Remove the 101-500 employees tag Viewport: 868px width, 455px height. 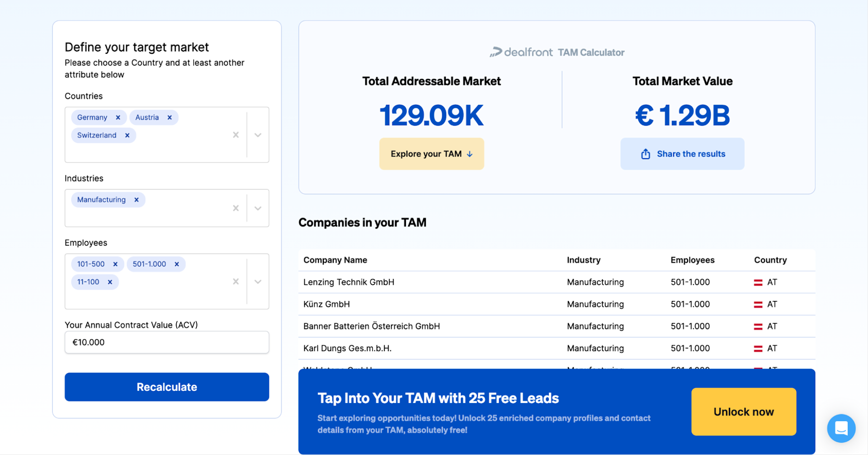[x=116, y=264]
